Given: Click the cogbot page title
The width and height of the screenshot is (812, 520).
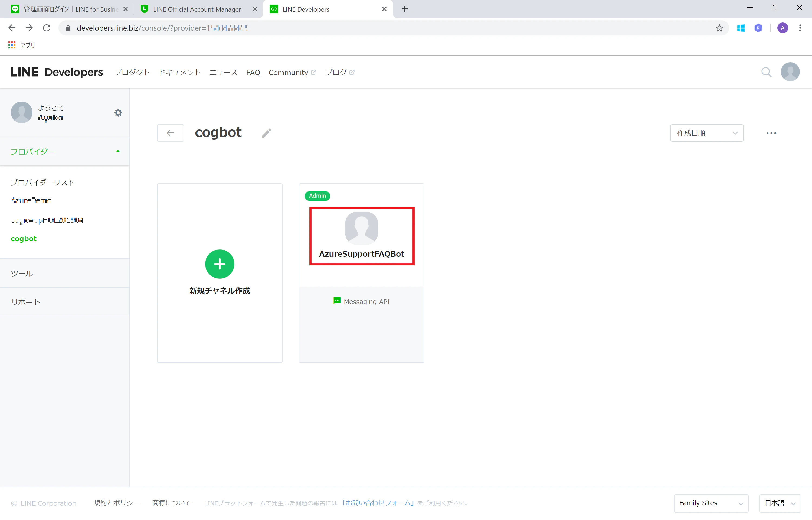Looking at the screenshot, I should tap(218, 132).
